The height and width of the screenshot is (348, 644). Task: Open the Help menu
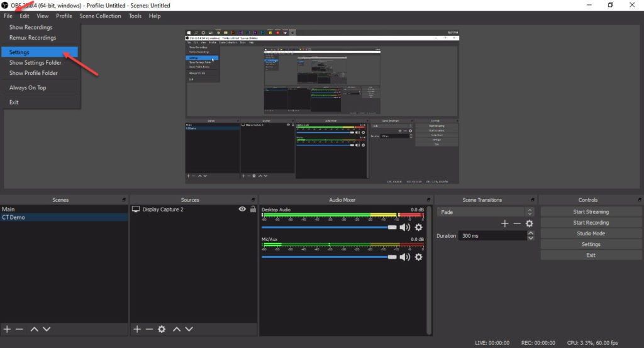click(x=155, y=16)
